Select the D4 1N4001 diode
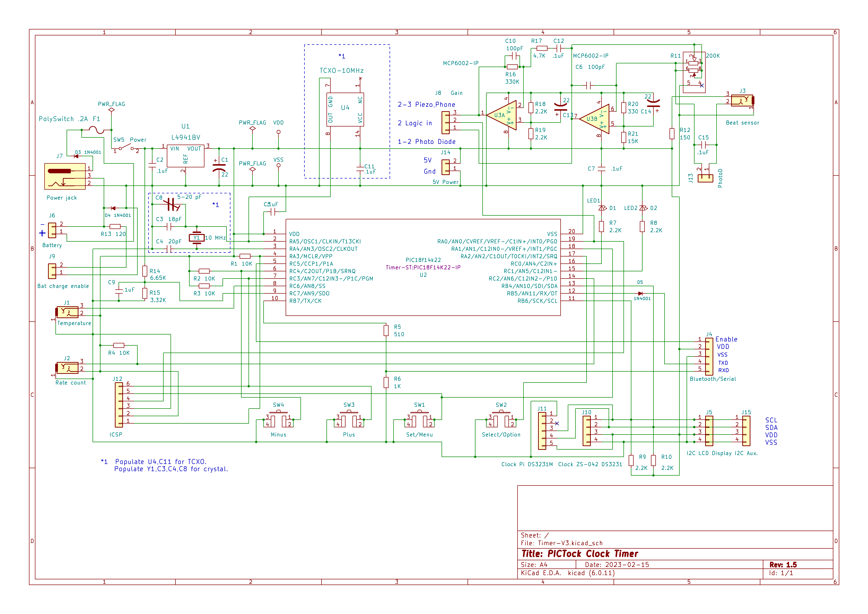 pyautogui.click(x=113, y=208)
